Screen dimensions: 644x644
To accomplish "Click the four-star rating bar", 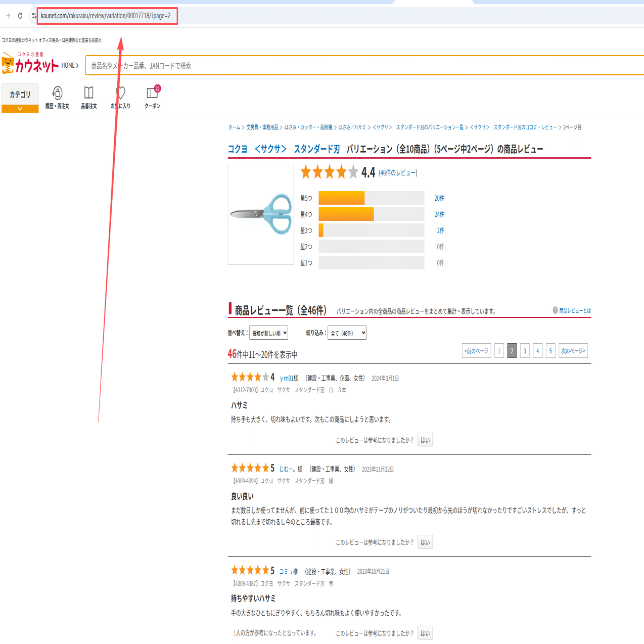I will click(x=372, y=214).
